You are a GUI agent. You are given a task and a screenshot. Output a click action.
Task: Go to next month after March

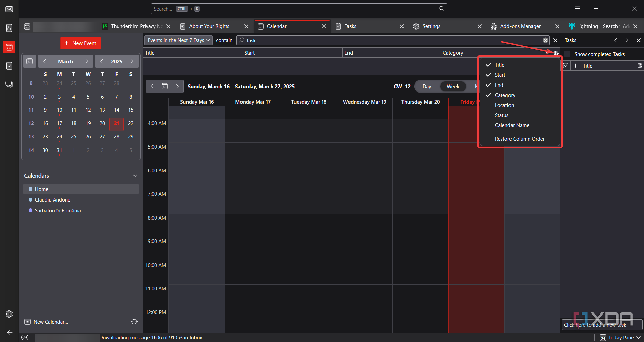tap(87, 61)
